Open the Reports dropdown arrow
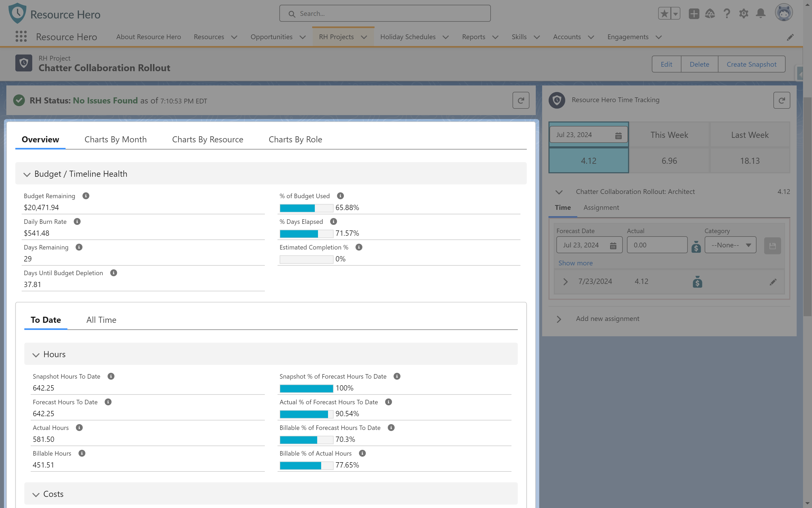 click(495, 37)
